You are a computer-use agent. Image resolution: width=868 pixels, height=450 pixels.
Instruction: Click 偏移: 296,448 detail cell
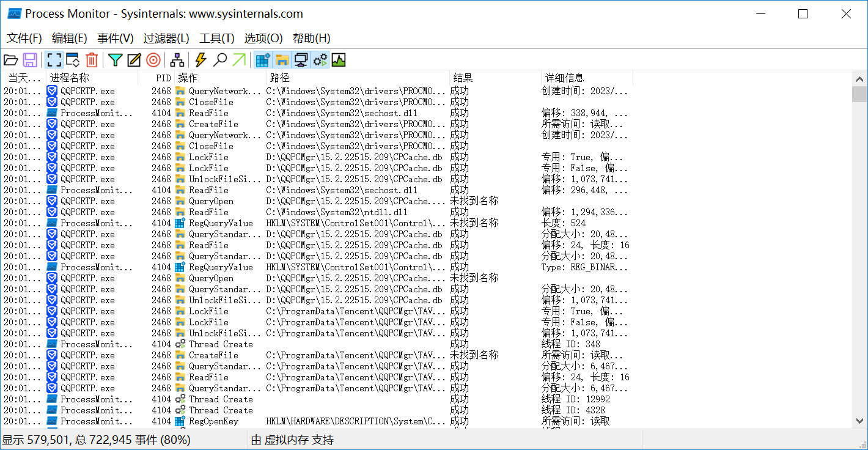click(584, 190)
